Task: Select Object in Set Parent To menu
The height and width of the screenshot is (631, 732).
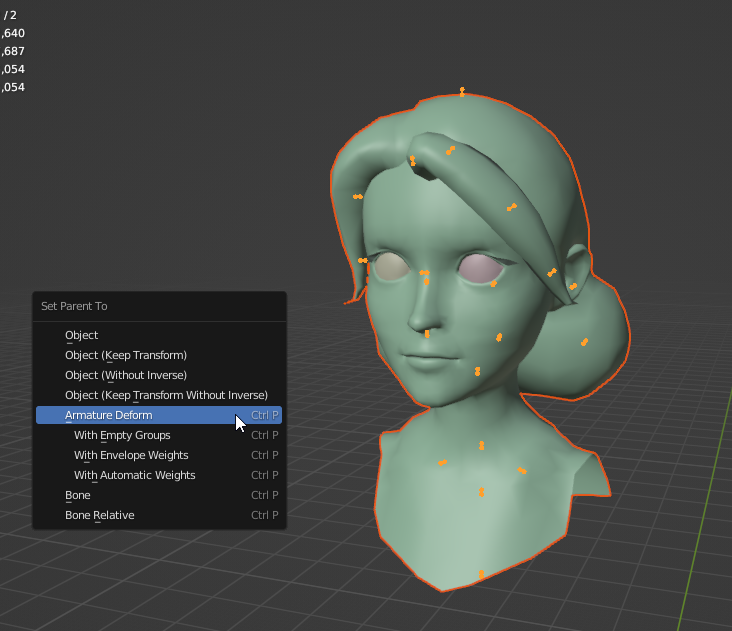Action: click(x=159, y=335)
